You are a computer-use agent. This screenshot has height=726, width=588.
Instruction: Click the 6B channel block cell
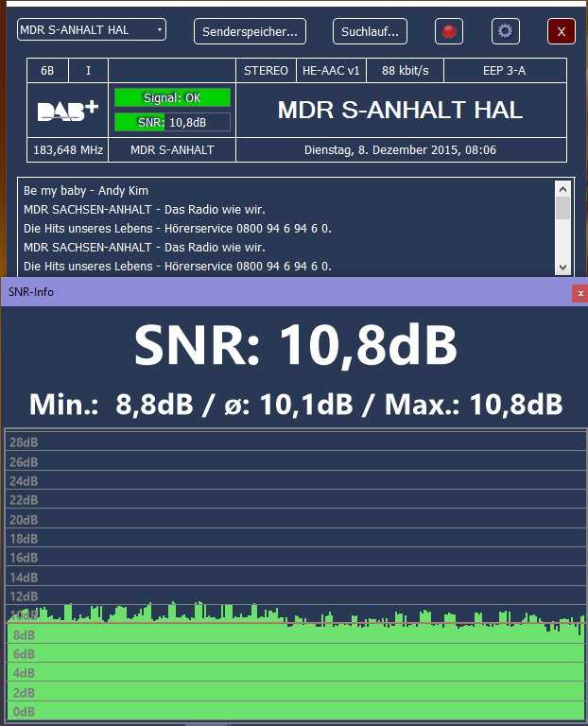tap(47, 71)
